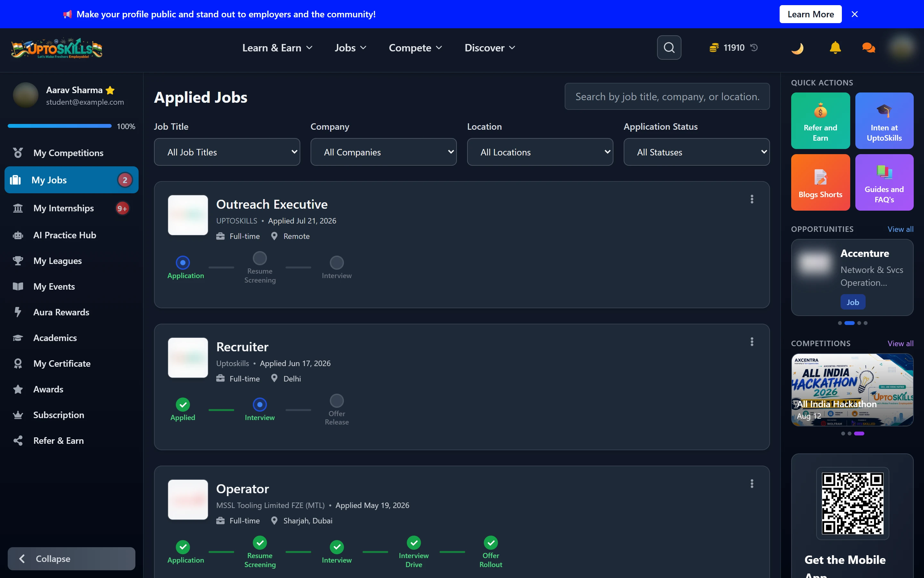The width and height of the screenshot is (924, 578).
Task: Toggle dark mode moon icon
Action: click(x=797, y=48)
